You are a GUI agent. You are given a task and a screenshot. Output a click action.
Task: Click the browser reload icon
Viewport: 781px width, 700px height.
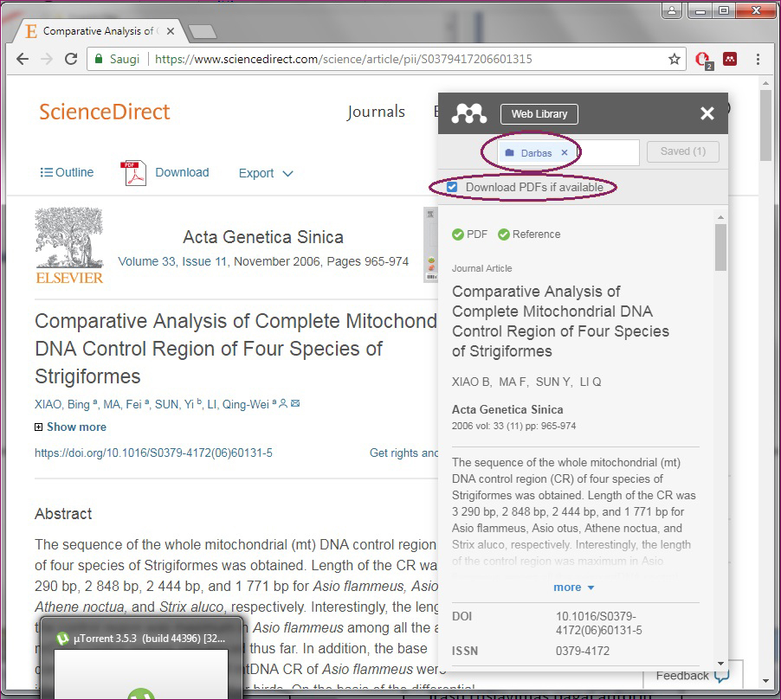click(71, 60)
